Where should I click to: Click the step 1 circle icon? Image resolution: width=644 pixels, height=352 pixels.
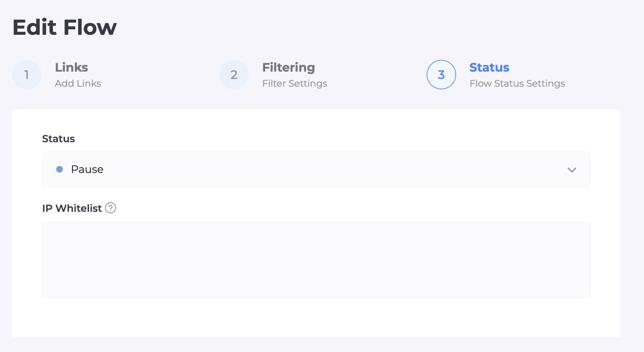pyautogui.click(x=27, y=75)
